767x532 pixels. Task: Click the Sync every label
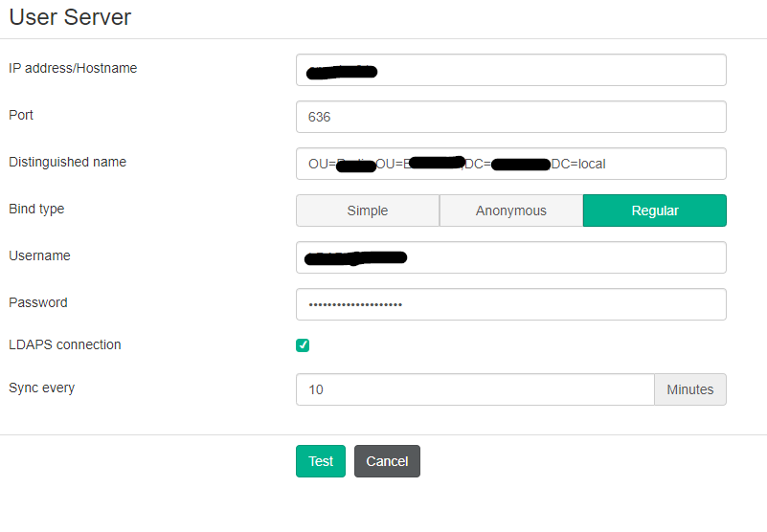tap(41, 388)
